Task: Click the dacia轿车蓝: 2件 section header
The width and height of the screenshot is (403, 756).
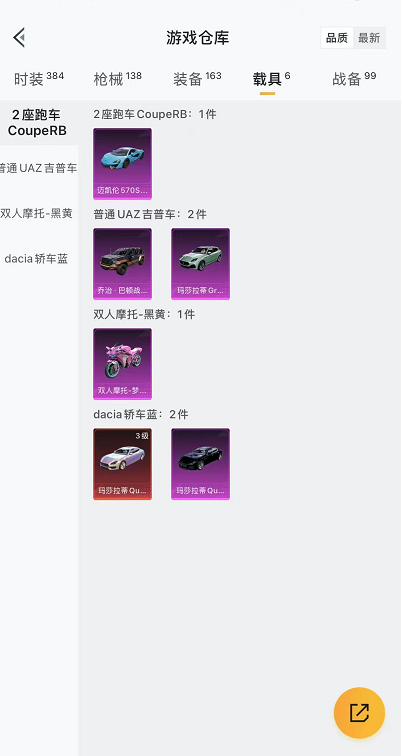Action: click(x=141, y=414)
